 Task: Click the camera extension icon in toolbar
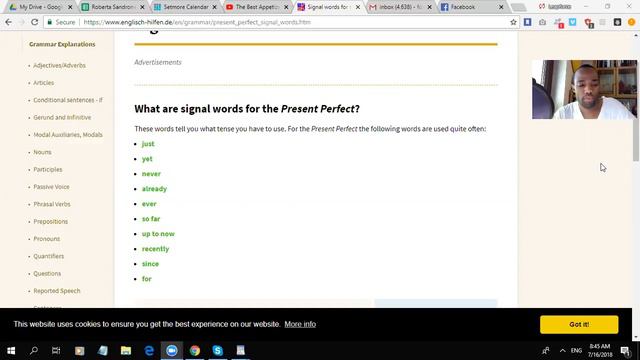[x=542, y=22]
